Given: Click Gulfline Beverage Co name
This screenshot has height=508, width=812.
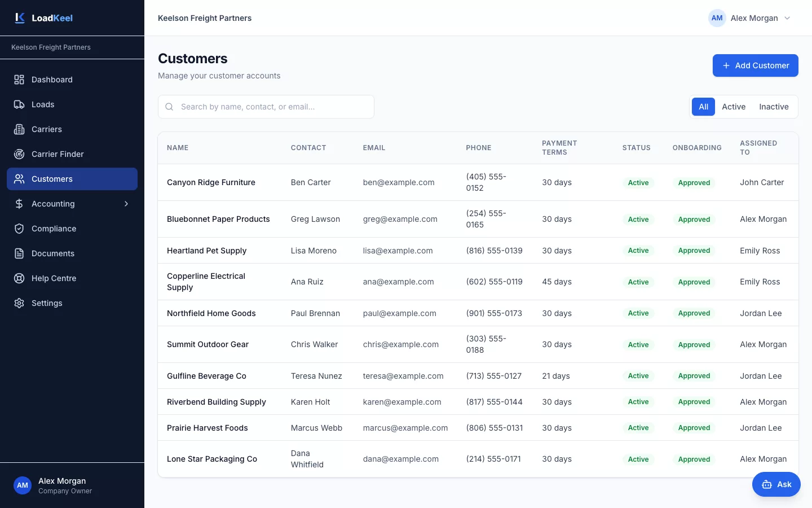Looking at the screenshot, I should 206,376.
